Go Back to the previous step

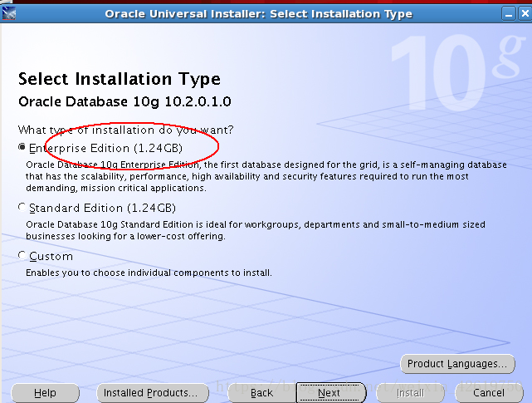coord(261,393)
